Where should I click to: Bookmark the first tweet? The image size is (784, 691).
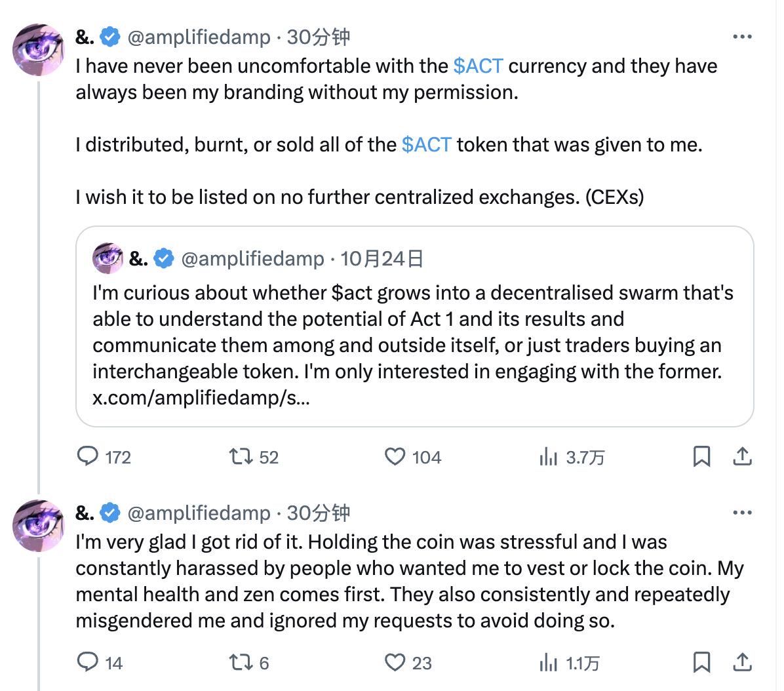(702, 457)
